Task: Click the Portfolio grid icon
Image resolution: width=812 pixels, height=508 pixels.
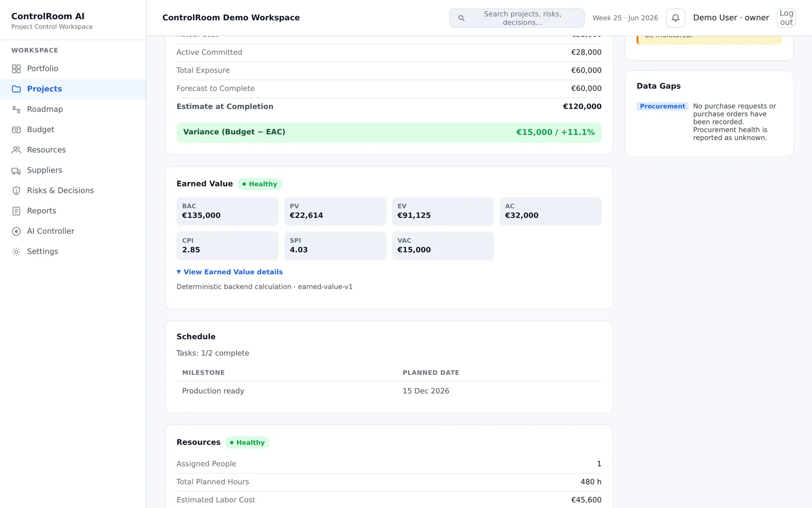Action: point(16,69)
